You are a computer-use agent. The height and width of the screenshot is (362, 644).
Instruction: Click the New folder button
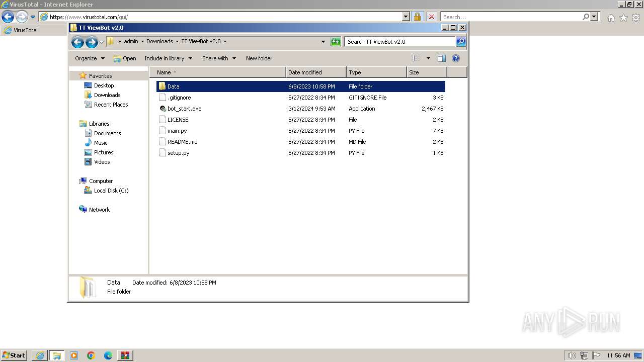(x=259, y=58)
